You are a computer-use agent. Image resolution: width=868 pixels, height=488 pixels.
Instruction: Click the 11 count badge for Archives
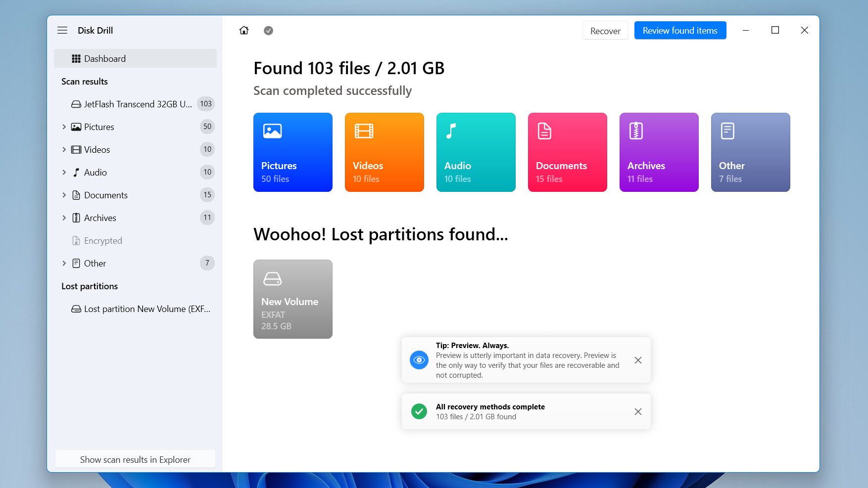tap(207, 218)
